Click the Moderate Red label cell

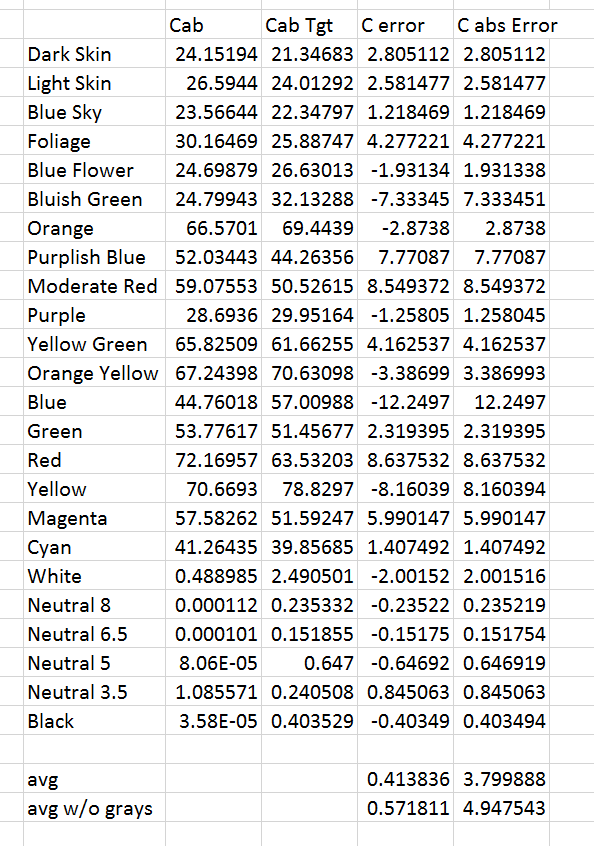pyautogui.click(x=94, y=286)
